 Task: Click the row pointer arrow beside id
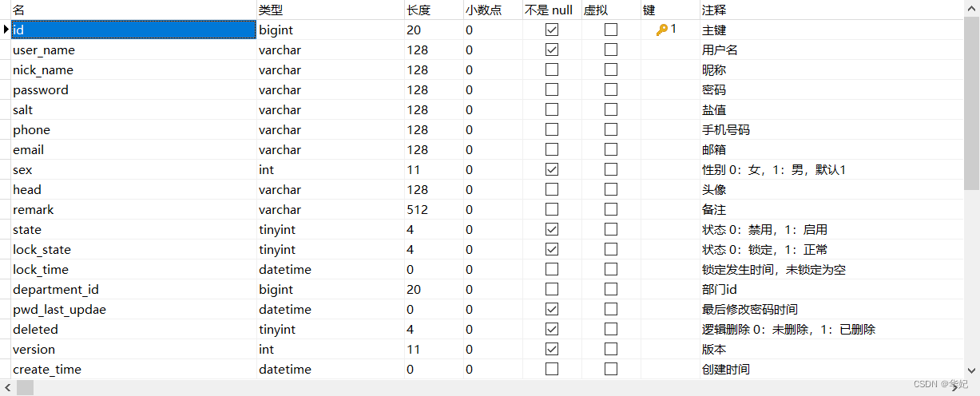(6, 30)
